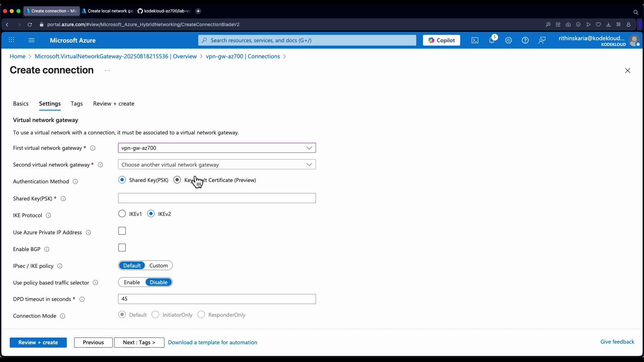Select Key Vault Certificate (Preview) authentication

point(177,180)
